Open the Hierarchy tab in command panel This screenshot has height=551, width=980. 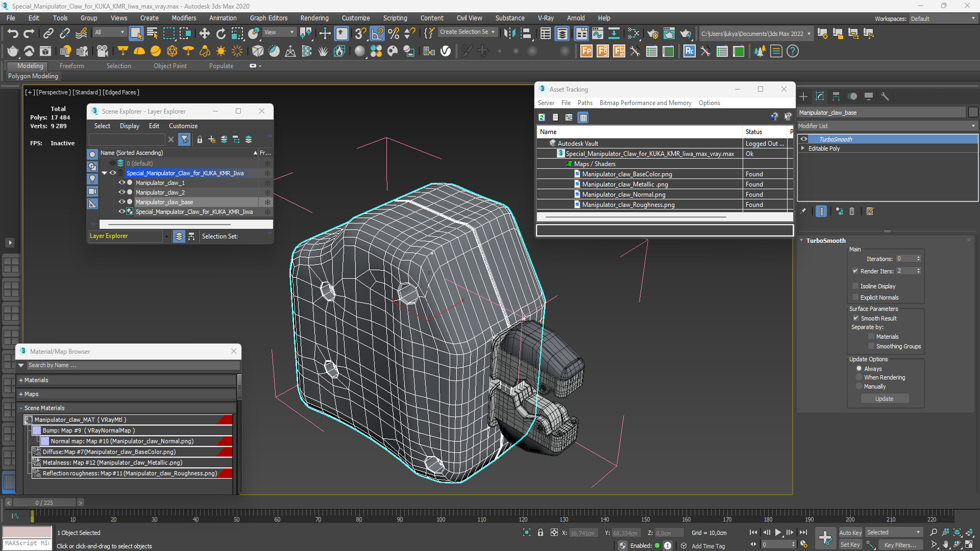point(836,96)
